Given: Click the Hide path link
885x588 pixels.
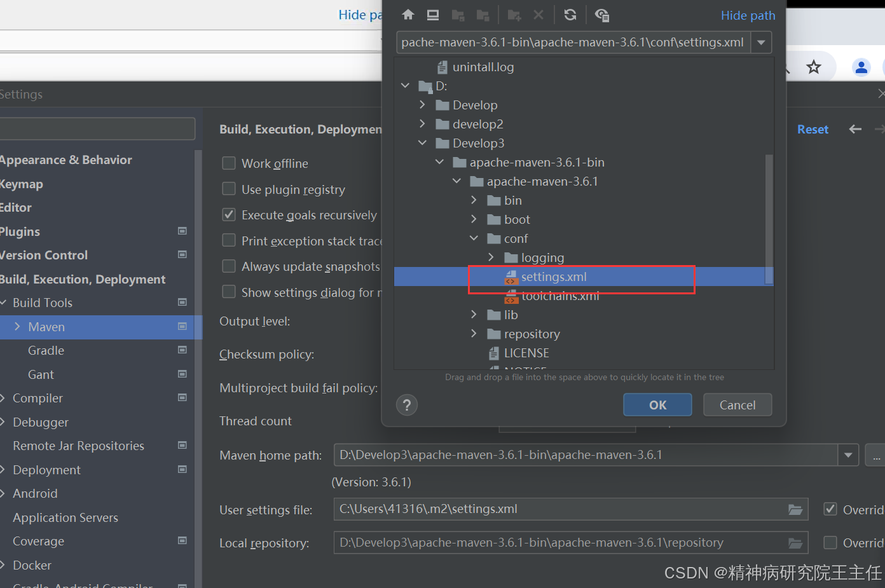Looking at the screenshot, I should point(748,15).
